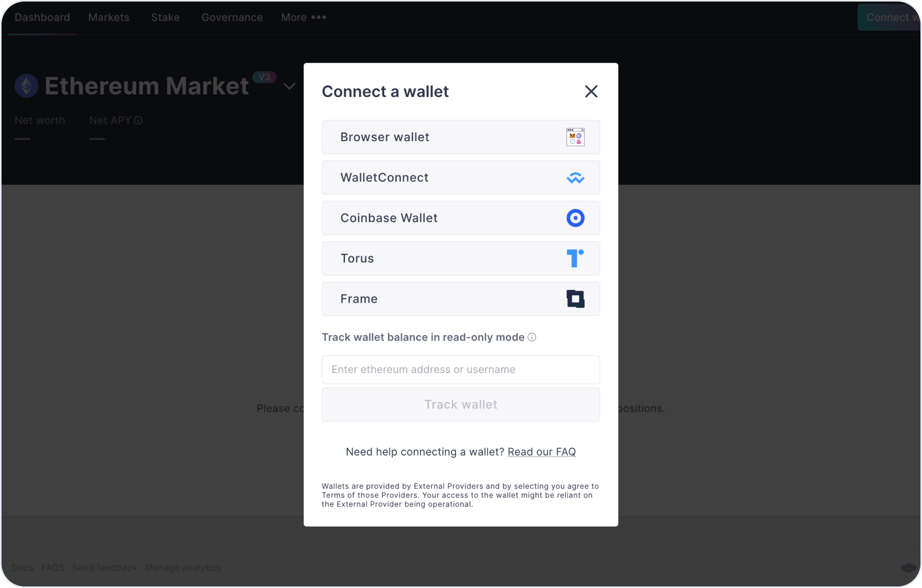The height and width of the screenshot is (588, 922).
Task: Open the Governance section
Action: tap(232, 17)
